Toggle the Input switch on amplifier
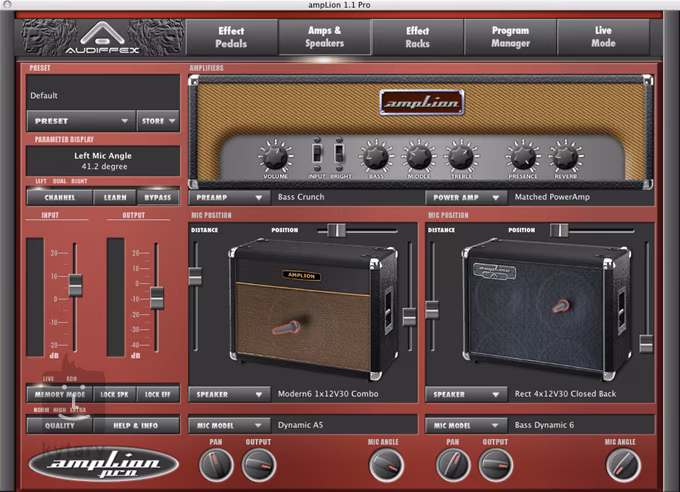This screenshot has width=680, height=492. coord(317,155)
